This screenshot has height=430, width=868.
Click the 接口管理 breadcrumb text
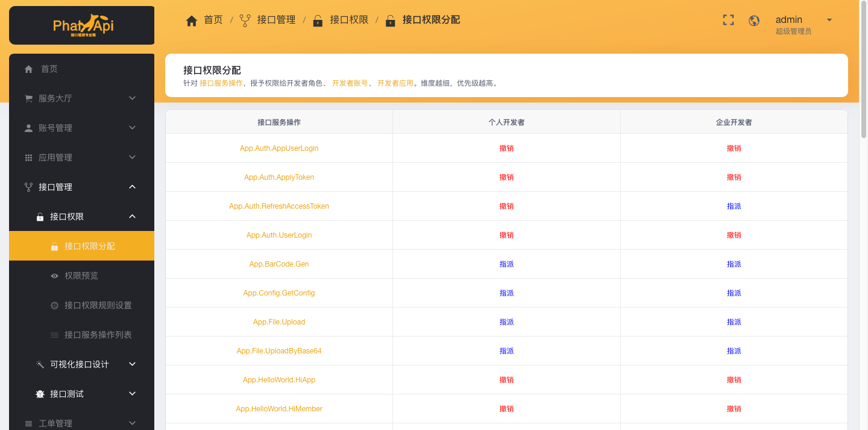click(x=276, y=20)
